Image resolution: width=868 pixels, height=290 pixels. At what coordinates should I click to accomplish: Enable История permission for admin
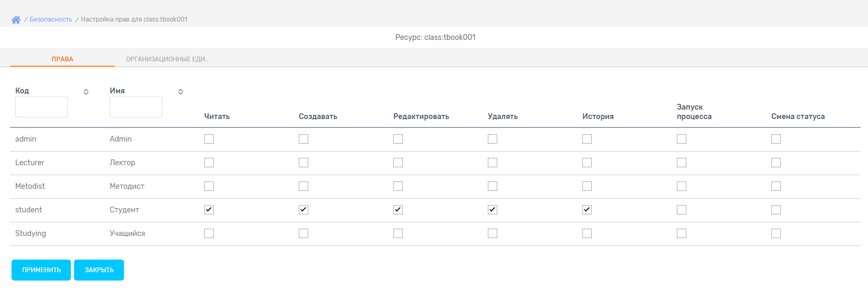pos(587,139)
